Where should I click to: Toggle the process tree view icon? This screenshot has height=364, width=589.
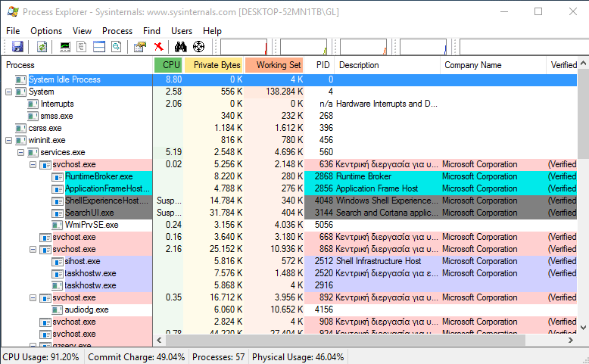click(82, 47)
